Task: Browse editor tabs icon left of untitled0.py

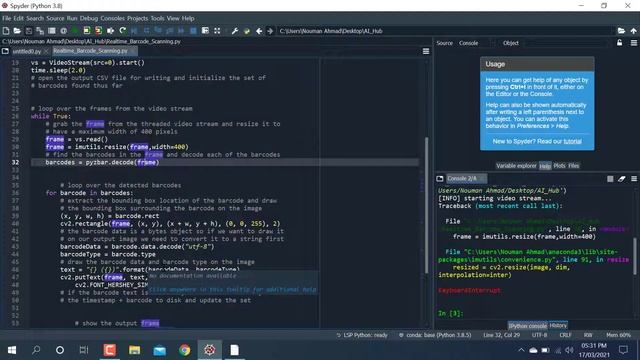Action: 5,51
